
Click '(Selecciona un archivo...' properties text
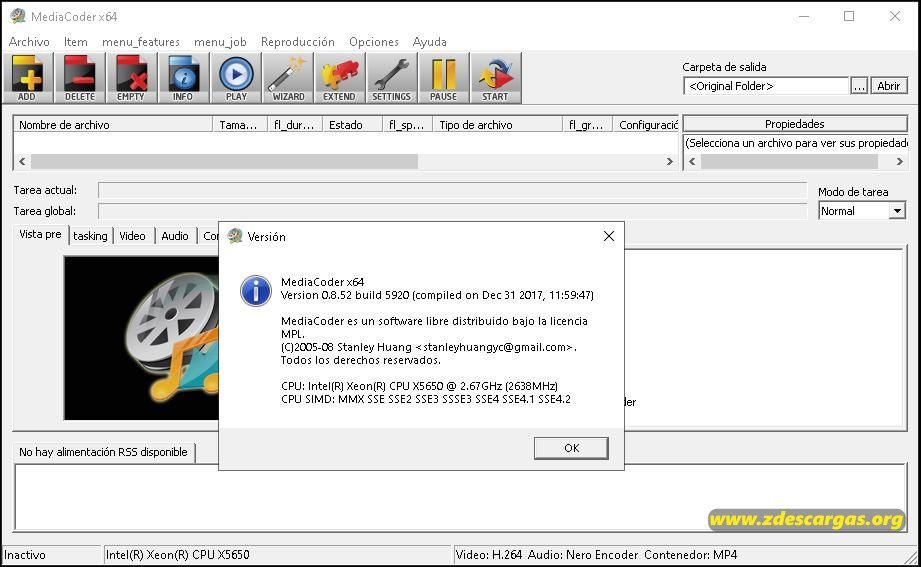pos(796,143)
